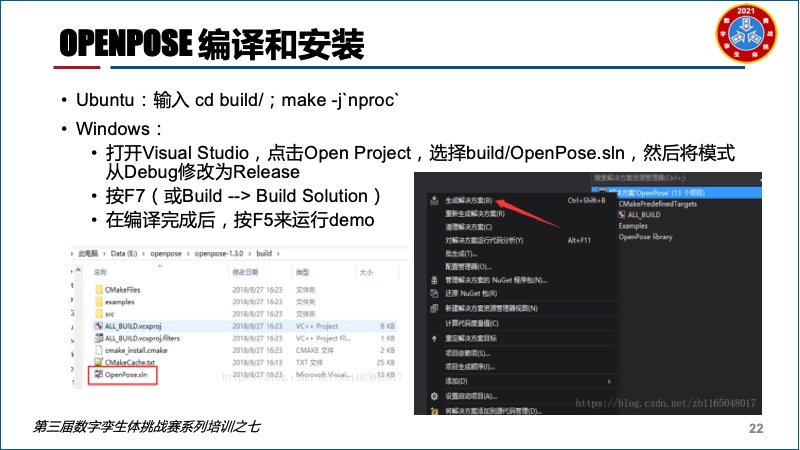The image size is (800, 450).
Task: Sort by the 类型 column header
Action: 302,272
